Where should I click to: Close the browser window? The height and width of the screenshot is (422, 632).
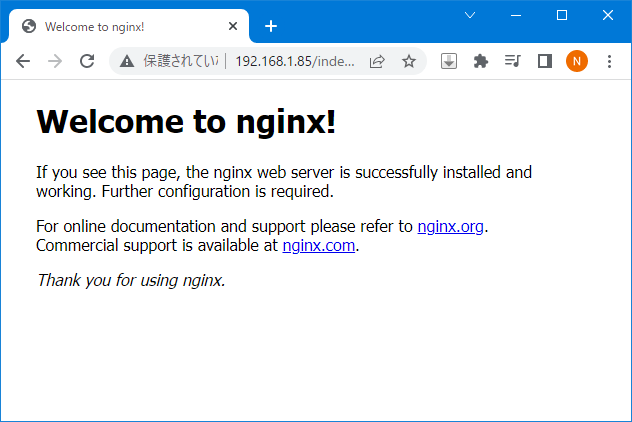click(x=608, y=15)
